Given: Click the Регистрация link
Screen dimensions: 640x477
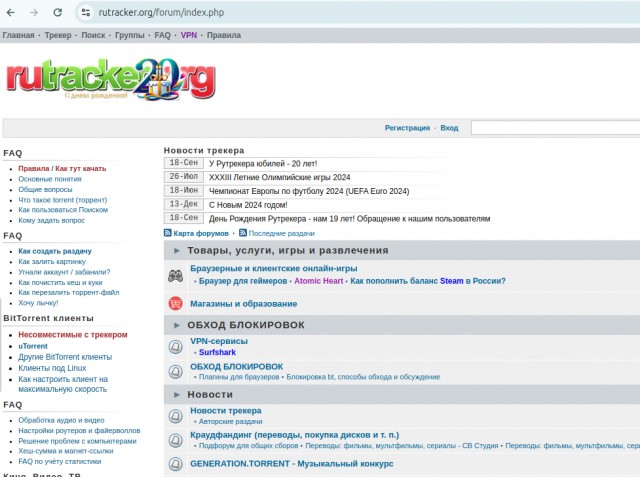Looking at the screenshot, I should point(407,128).
